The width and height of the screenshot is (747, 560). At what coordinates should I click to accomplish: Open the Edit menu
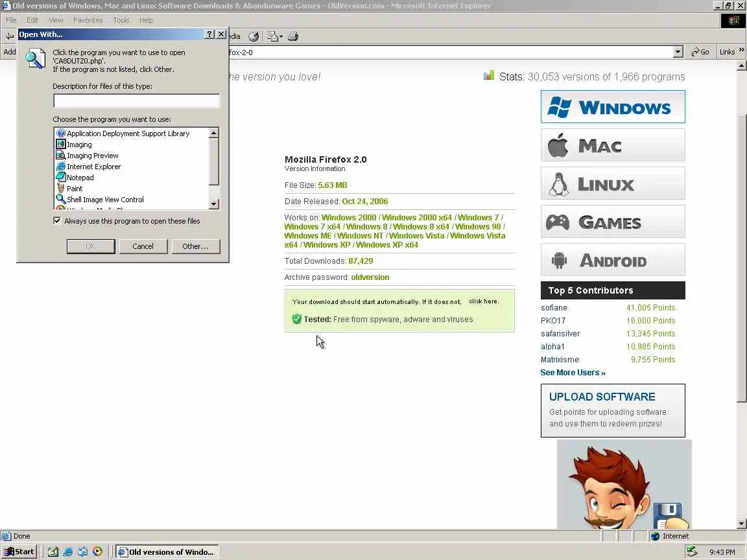coord(32,20)
